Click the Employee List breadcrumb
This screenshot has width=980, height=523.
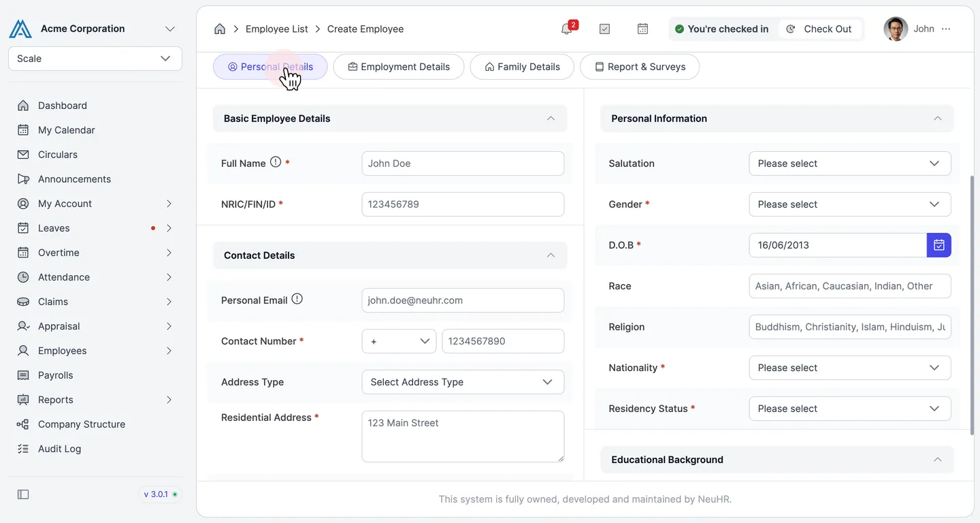[x=277, y=29]
